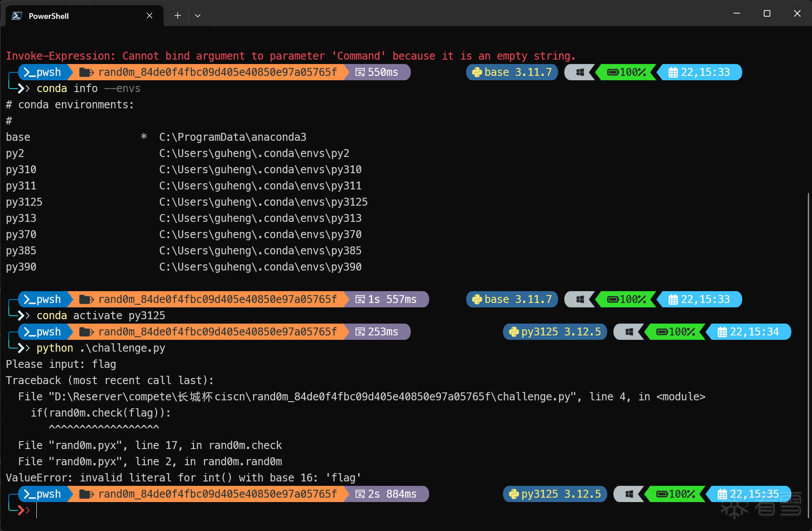Click the 'line 17, in rand0m.check' traceback line
Viewport: 812px width, 531px height.
coord(150,445)
